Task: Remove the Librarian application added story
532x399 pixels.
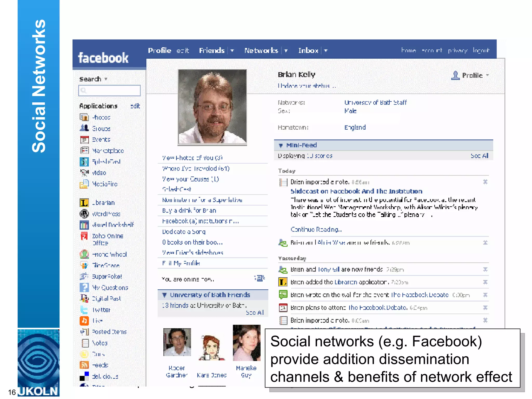Action: pos(485,282)
